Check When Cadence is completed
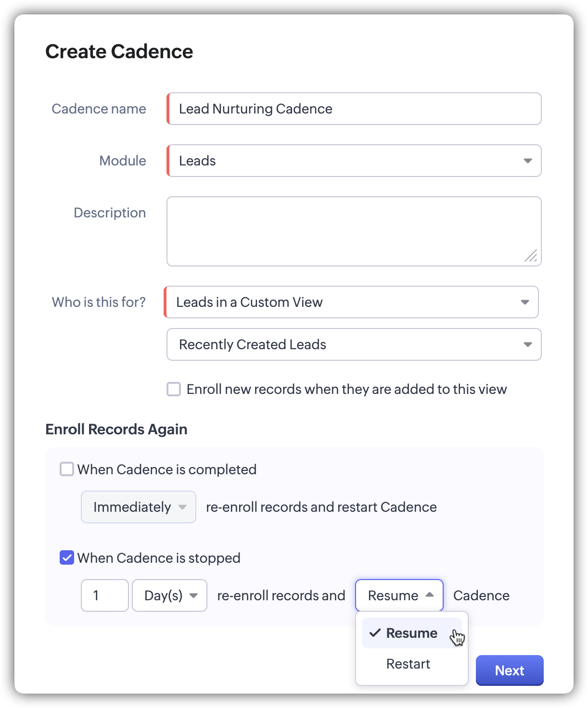588x708 pixels. point(67,469)
